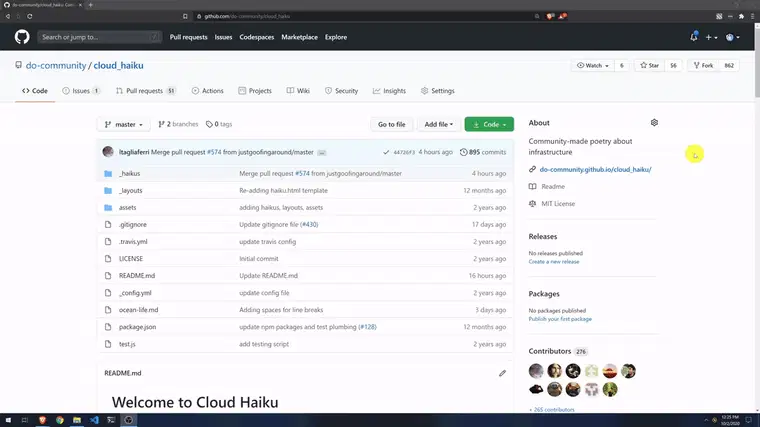
Task: Expand the commit message ellipsis
Action: click(322, 153)
